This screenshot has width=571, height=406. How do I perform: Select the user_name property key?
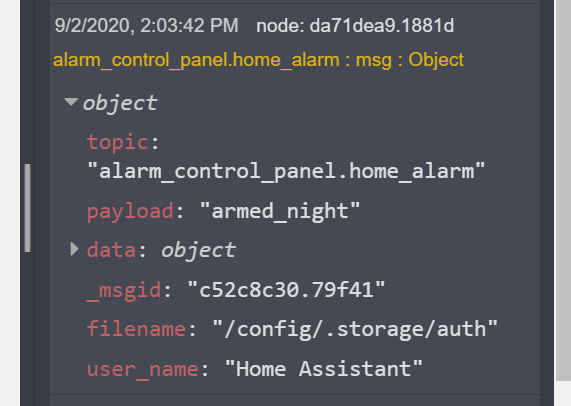tap(142, 369)
